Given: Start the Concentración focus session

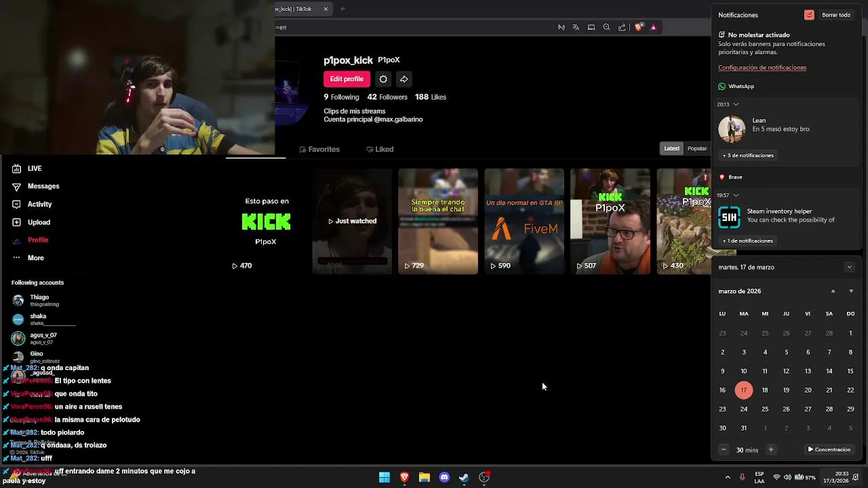Looking at the screenshot, I should pos(829,449).
